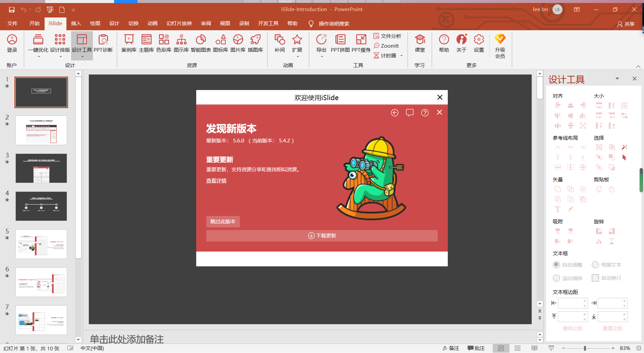Click the zoom out minus button
This screenshot has width=644, height=353.
(x=564, y=348)
